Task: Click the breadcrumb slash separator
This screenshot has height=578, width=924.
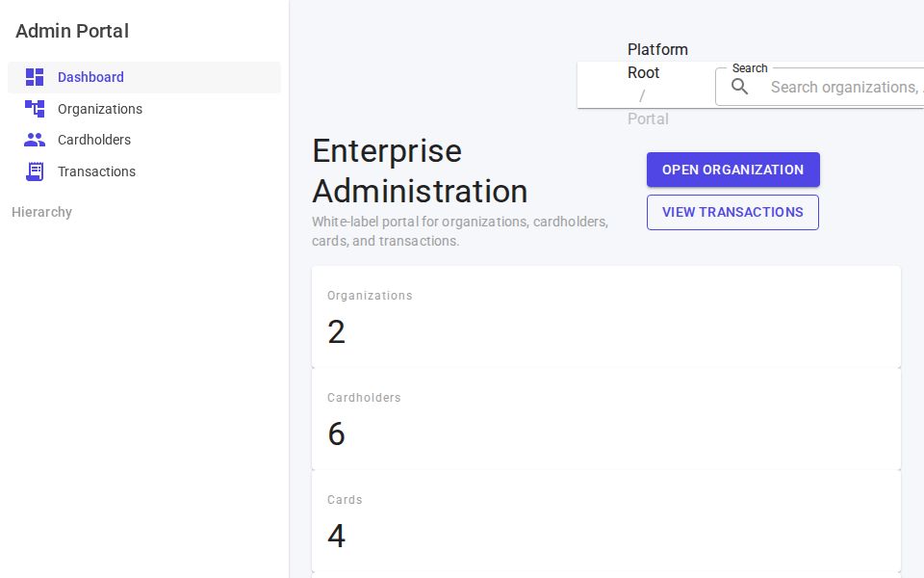Action: pos(642,95)
